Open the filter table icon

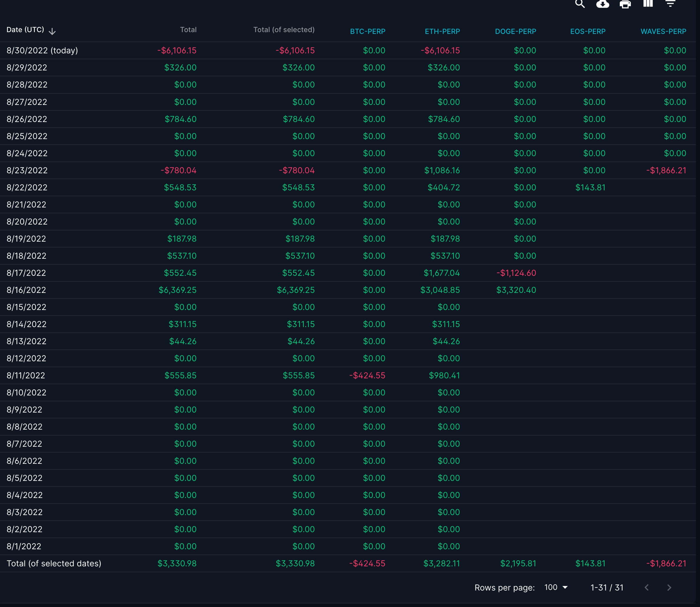670,4
